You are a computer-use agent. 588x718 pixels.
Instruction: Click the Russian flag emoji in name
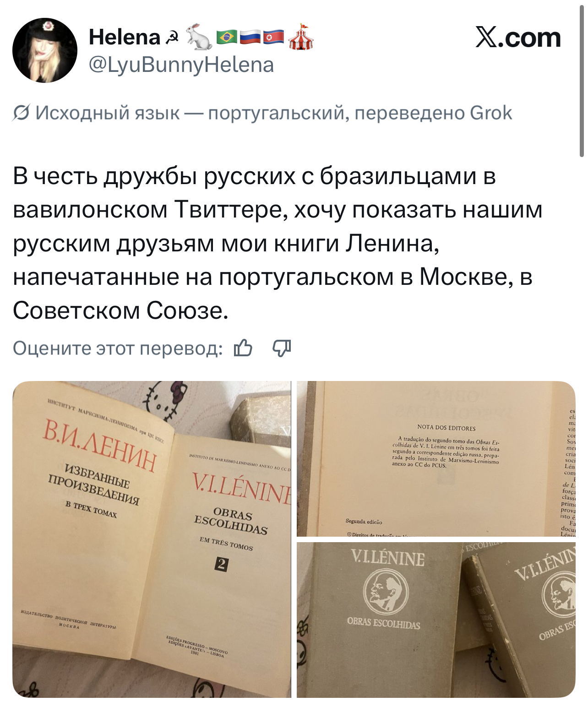(250, 37)
